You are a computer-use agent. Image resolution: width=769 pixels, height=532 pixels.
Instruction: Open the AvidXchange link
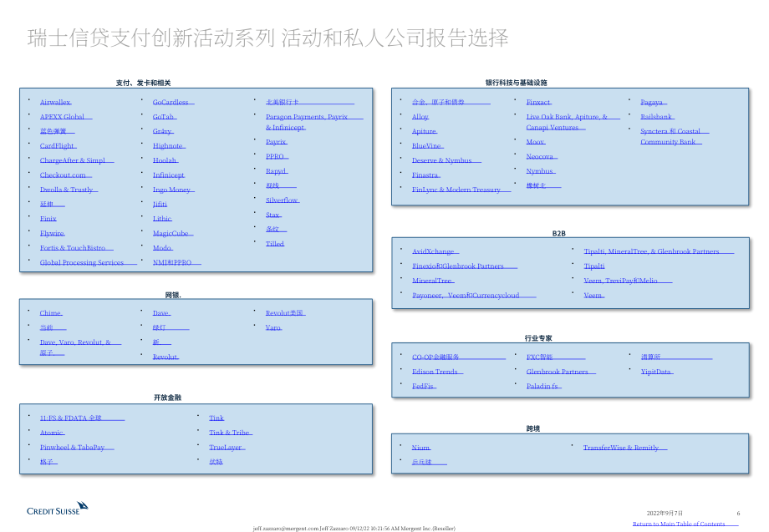point(435,251)
